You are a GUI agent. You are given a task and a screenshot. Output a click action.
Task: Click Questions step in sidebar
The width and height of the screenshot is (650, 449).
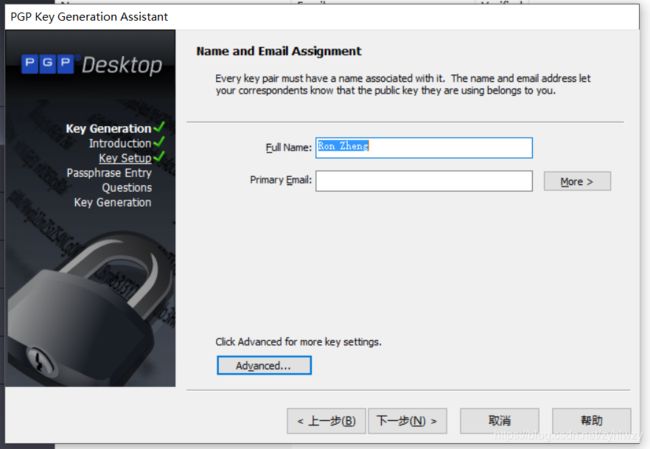click(127, 188)
